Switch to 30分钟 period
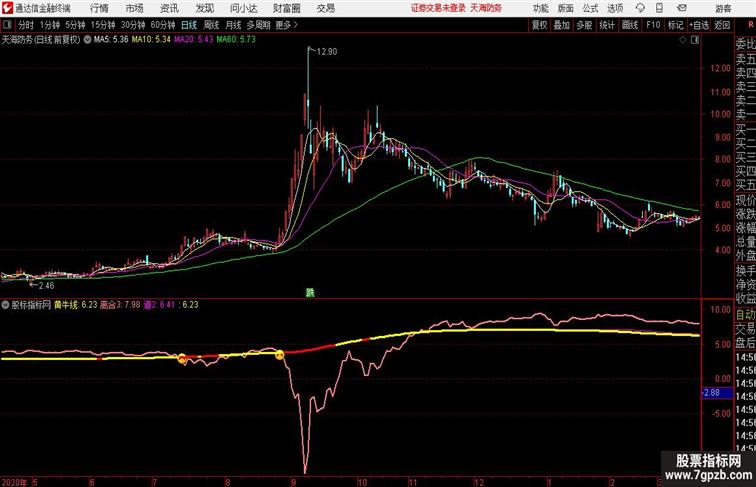 (133, 25)
